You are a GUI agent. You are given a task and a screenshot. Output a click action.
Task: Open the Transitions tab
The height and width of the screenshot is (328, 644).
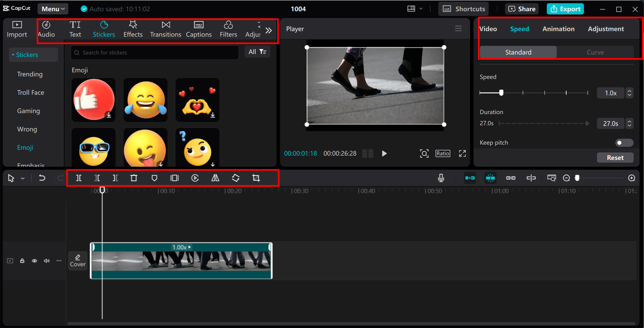pos(166,29)
